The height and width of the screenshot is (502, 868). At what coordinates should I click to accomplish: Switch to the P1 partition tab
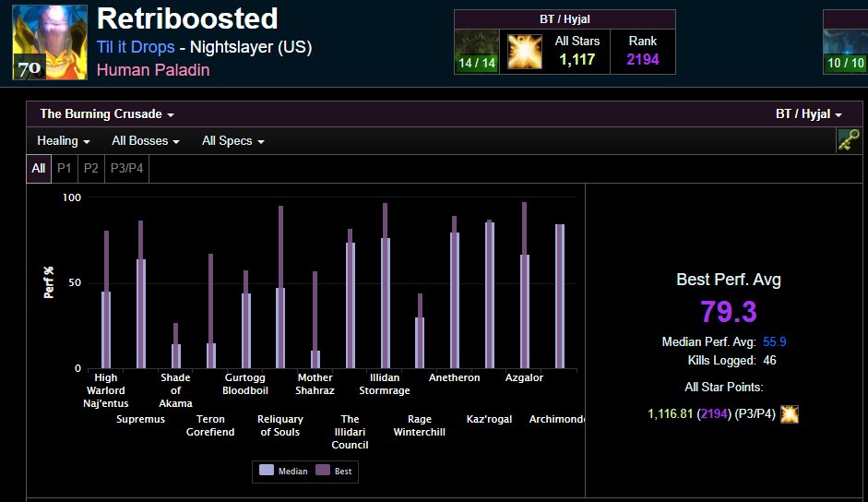(65, 169)
